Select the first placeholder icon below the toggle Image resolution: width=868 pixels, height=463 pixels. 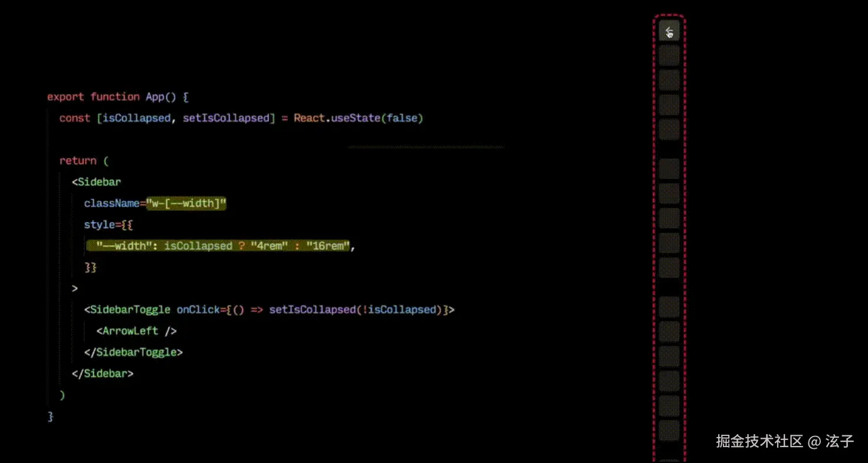[669, 55]
